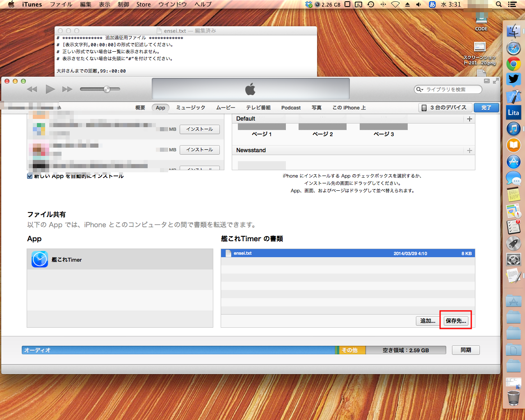
Task: Select 艦これTimer in the App list
Action: click(x=120, y=260)
